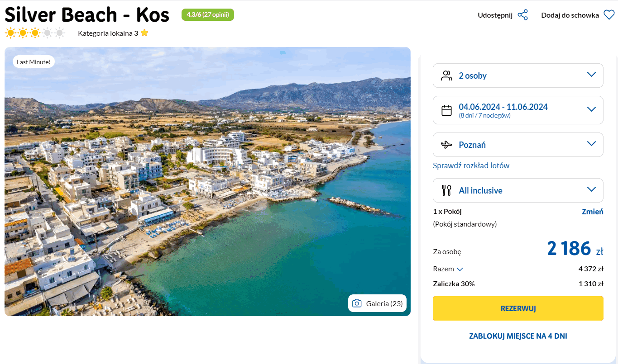618x364 pixels.
Task: Toggle the heart icon to save offer
Action: coord(608,15)
